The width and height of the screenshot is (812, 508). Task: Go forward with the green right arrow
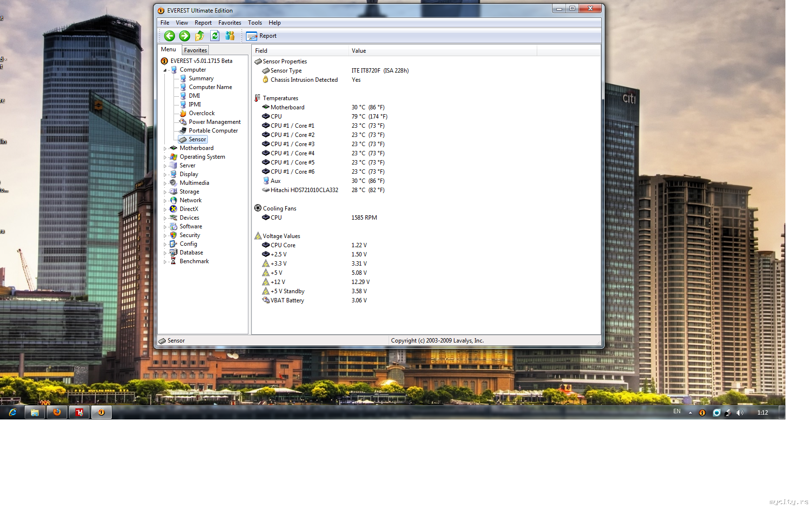(x=185, y=36)
